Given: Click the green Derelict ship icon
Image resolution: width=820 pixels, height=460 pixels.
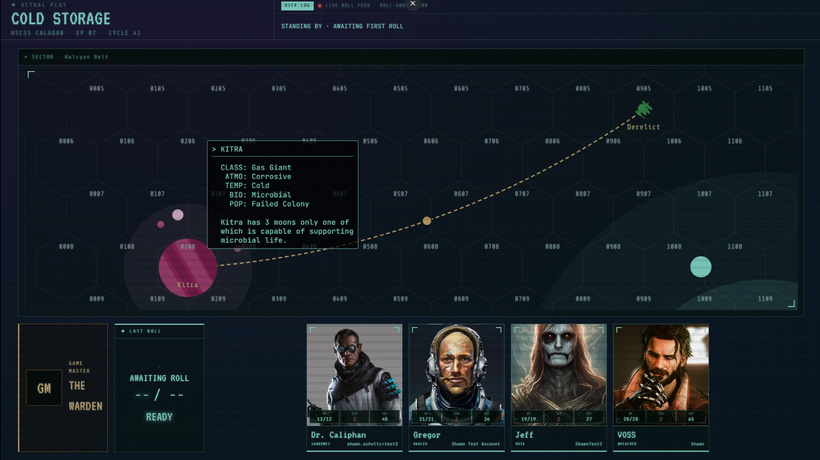Looking at the screenshot, I should tap(643, 109).
